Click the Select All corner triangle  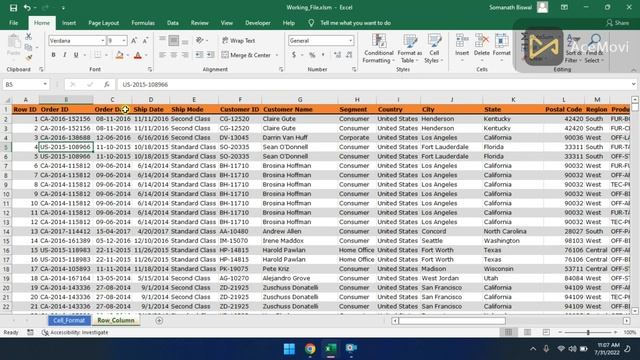point(7,100)
